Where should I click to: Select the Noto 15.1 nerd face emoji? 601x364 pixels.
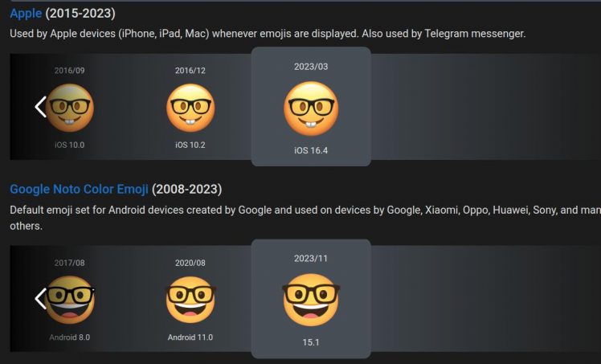tap(311, 300)
